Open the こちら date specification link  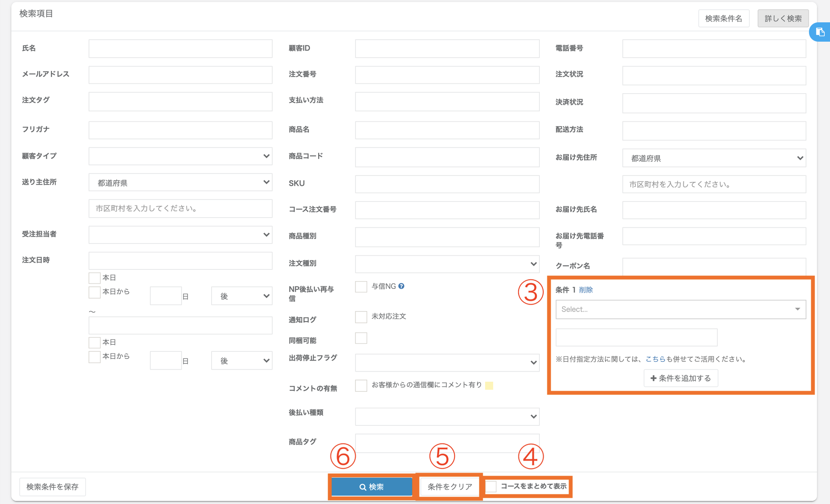[655, 359]
